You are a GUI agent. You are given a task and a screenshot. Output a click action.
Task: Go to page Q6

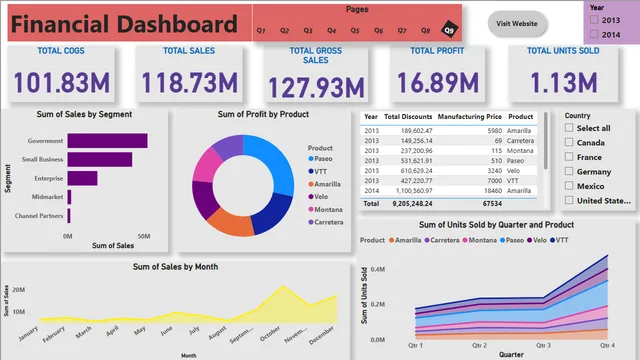point(379,31)
